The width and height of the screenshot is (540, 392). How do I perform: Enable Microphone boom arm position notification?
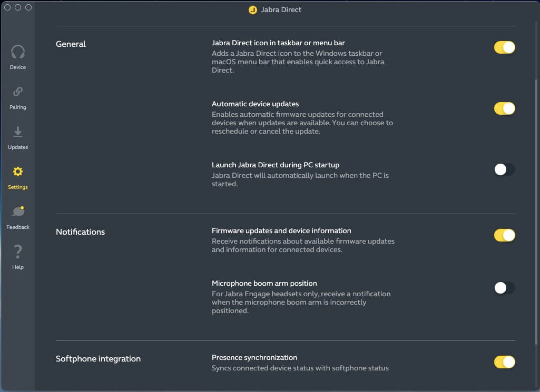[504, 288]
